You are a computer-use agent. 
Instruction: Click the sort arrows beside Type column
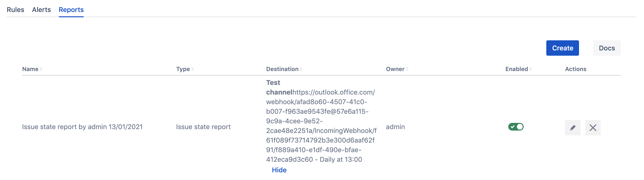193,69
